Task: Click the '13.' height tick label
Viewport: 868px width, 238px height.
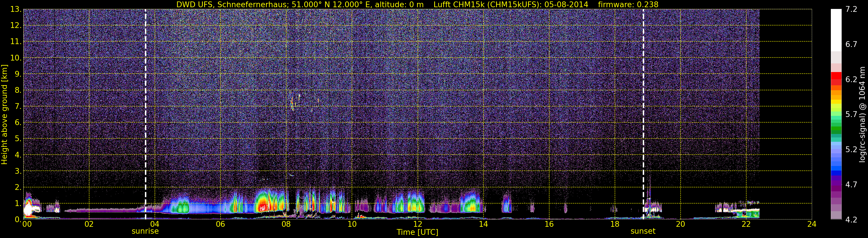Action: (x=16, y=10)
